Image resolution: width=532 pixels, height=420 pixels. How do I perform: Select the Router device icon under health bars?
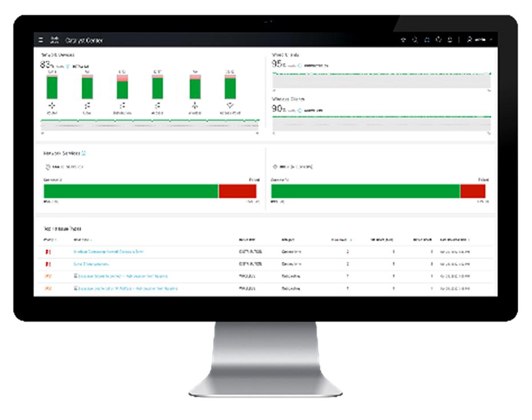click(52, 105)
